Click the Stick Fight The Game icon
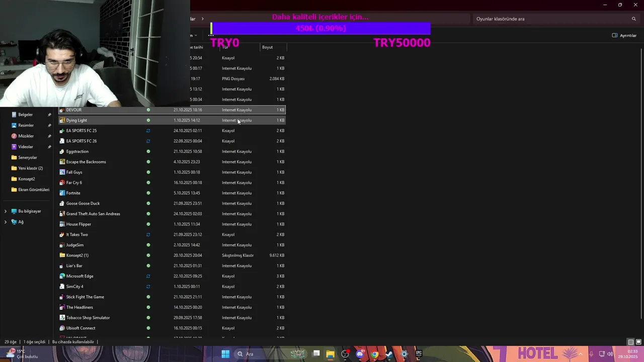644x362 pixels. click(x=62, y=297)
